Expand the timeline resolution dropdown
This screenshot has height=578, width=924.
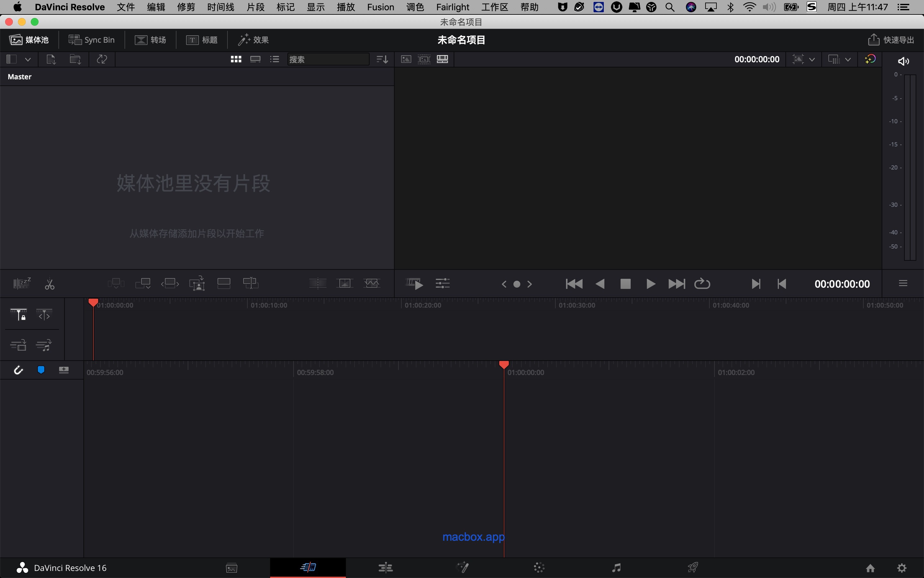coord(848,60)
